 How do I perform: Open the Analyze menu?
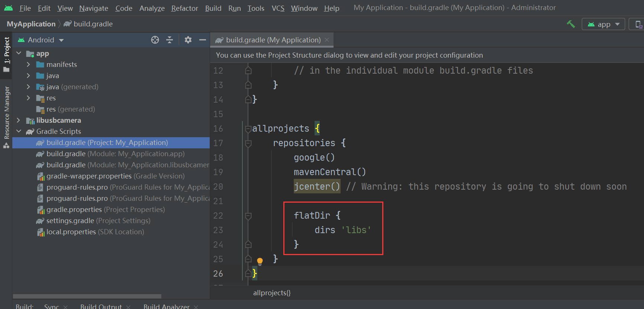pos(152,8)
